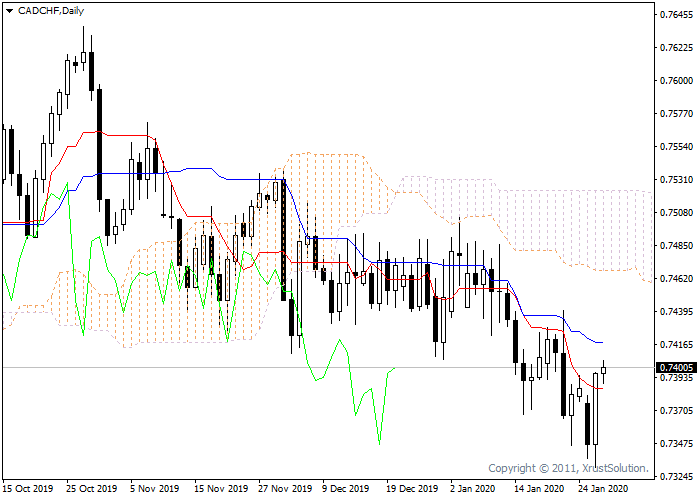Click the 0.73705 price axis label
The width and height of the screenshot is (700, 500).
coord(676,411)
